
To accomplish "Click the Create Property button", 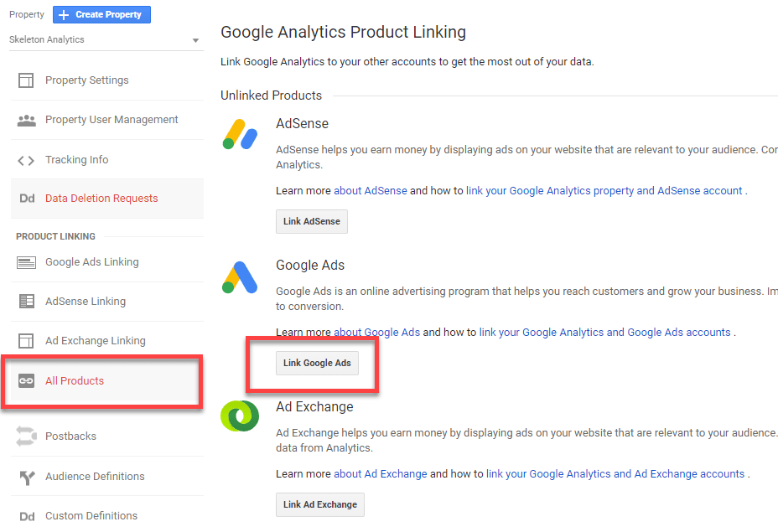I will (x=101, y=15).
